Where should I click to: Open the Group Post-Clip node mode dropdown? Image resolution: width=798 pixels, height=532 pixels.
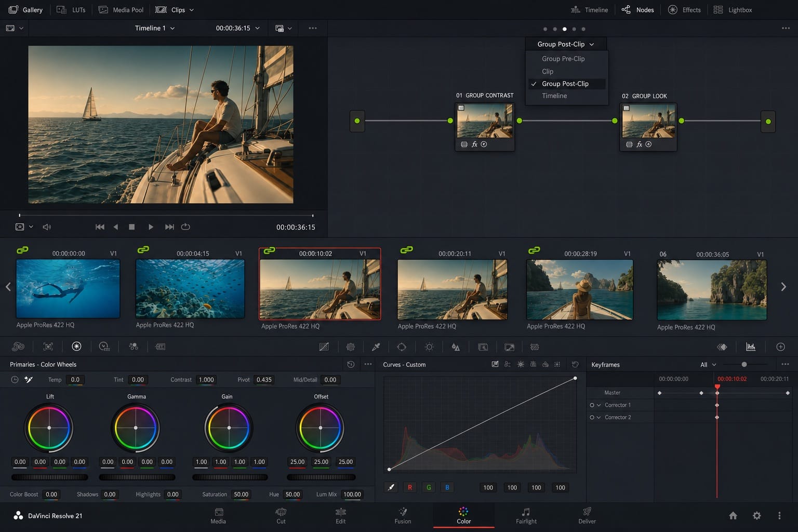pos(565,44)
